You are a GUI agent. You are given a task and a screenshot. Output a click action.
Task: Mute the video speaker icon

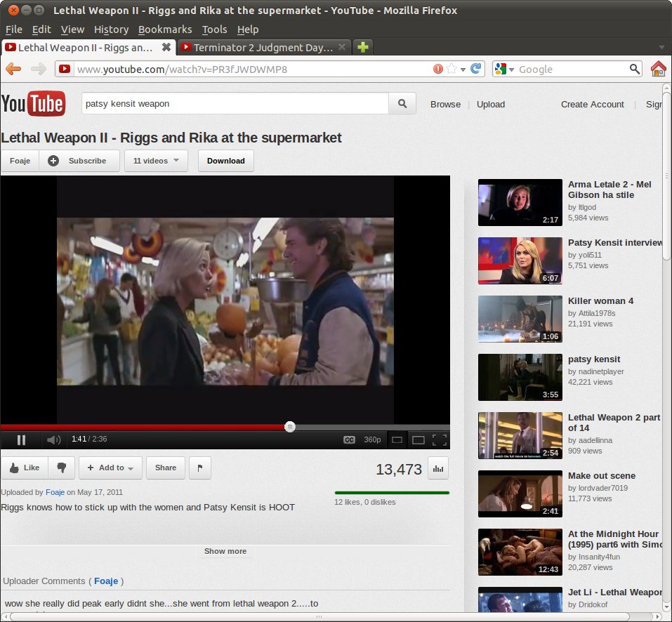[x=53, y=440]
